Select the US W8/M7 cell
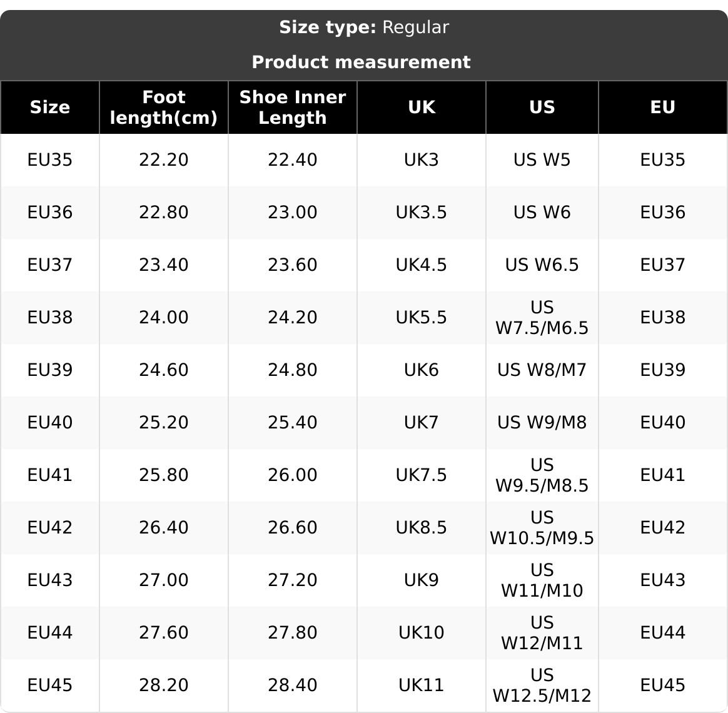The width and height of the screenshot is (728, 713). point(542,370)
